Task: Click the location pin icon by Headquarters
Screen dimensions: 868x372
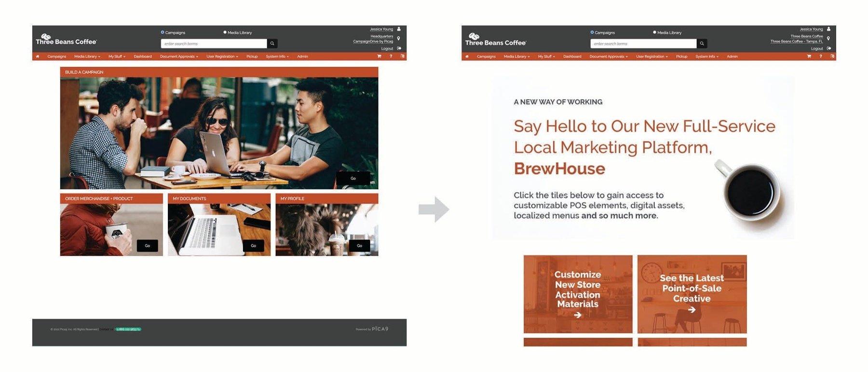Action: click(x=398, y=39)
